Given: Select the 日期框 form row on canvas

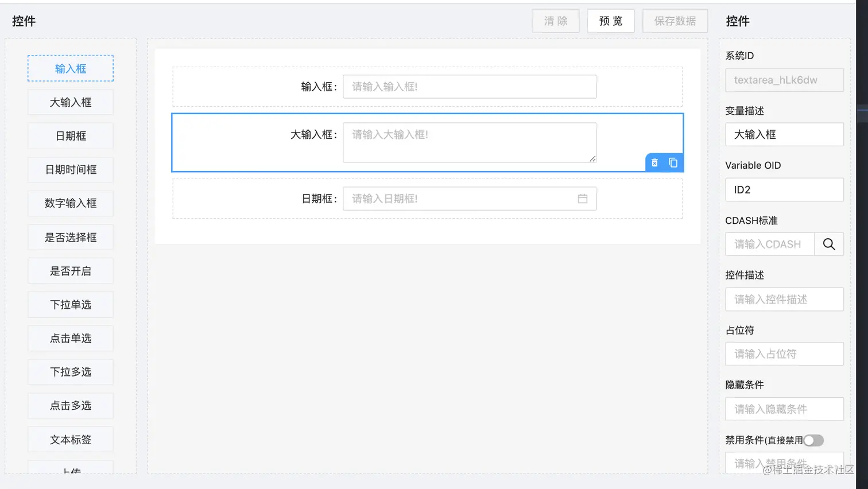Looking at the screenshot, I should (x=428, y=199).
